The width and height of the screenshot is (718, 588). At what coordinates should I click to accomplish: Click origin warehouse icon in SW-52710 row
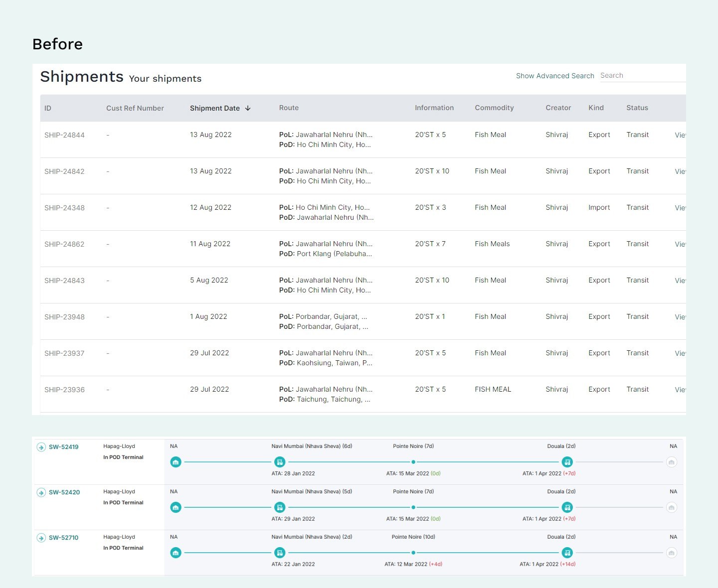176,553
